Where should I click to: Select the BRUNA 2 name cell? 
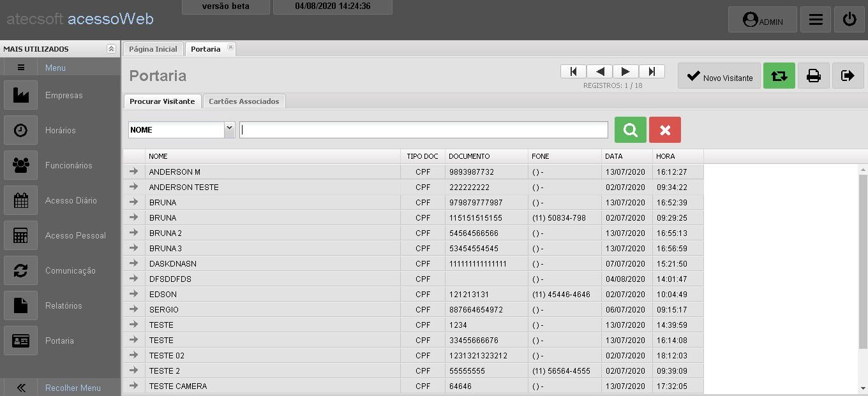click(x=273, y=233)
